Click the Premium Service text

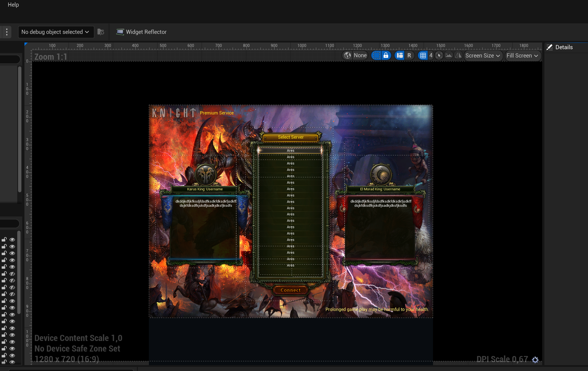click(217, 113)
